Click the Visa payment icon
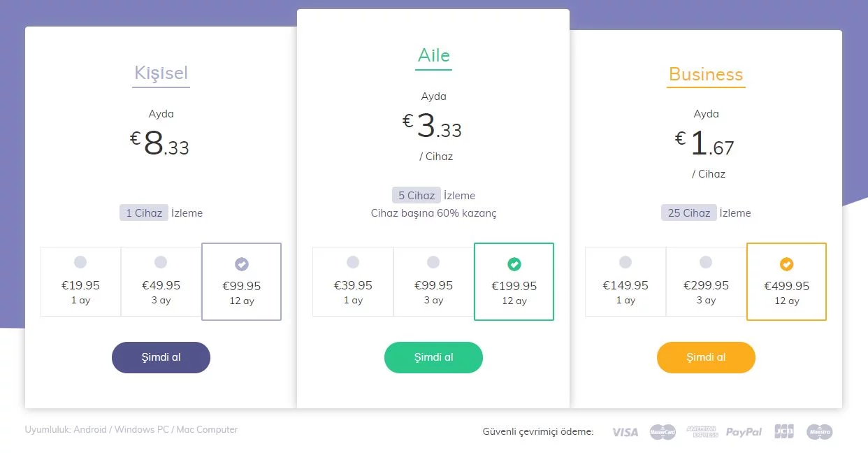The height and width of the screenshot is (453, 868). point(625,432)
